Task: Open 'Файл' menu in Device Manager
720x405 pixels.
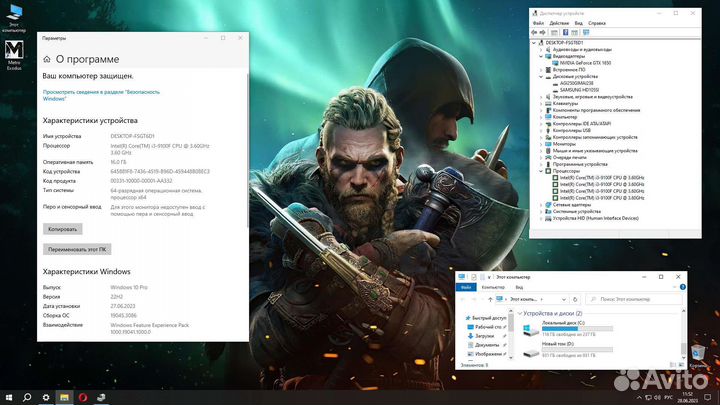Action: pos(538,23)
